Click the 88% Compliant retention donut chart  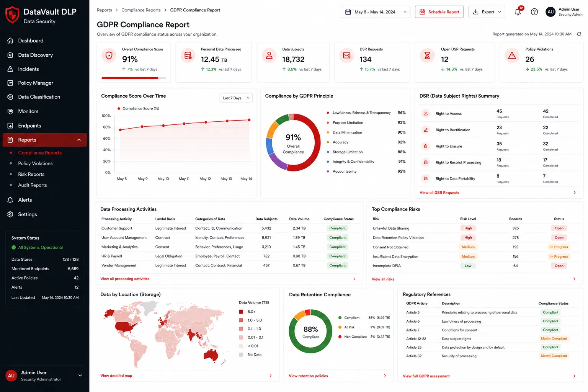(x=310, y=332)
